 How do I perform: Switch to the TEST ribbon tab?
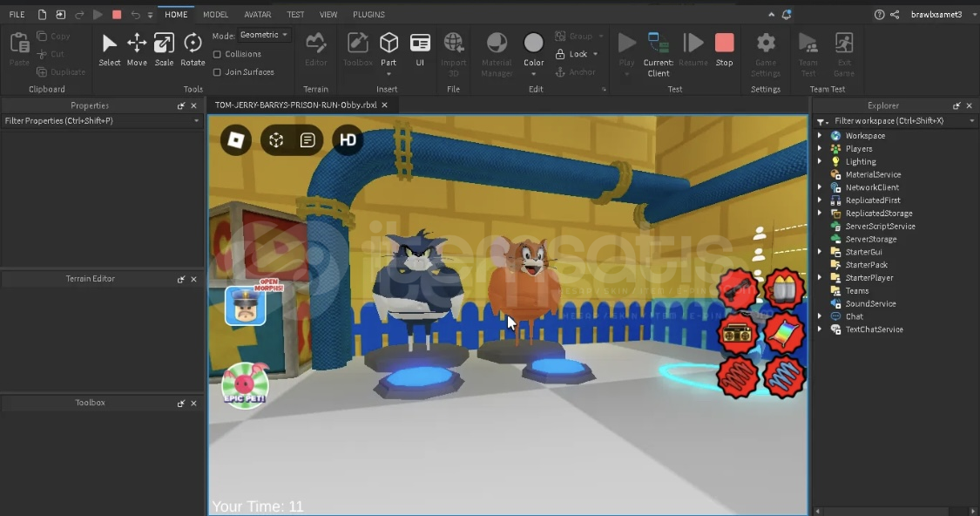(295, 15)
